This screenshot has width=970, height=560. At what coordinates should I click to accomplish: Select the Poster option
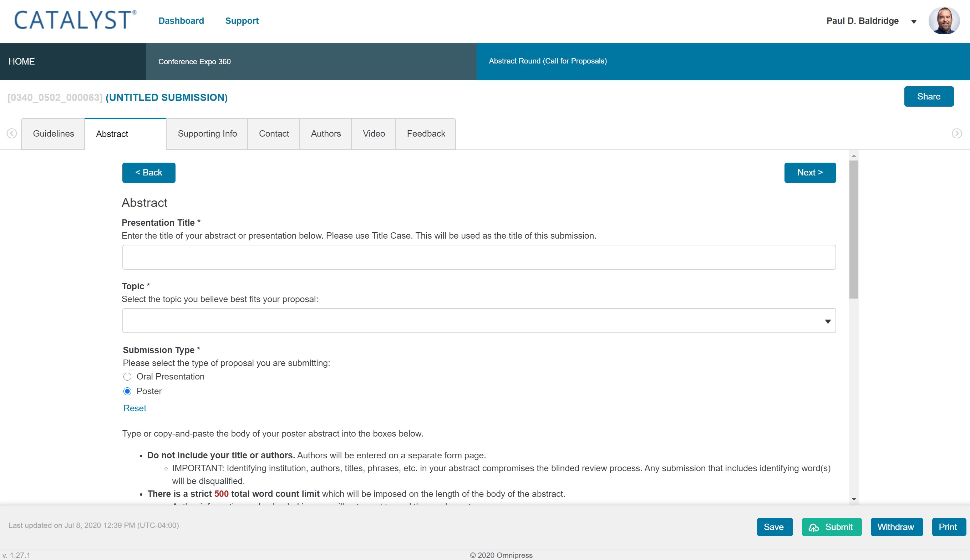click(x=128, y=391)
